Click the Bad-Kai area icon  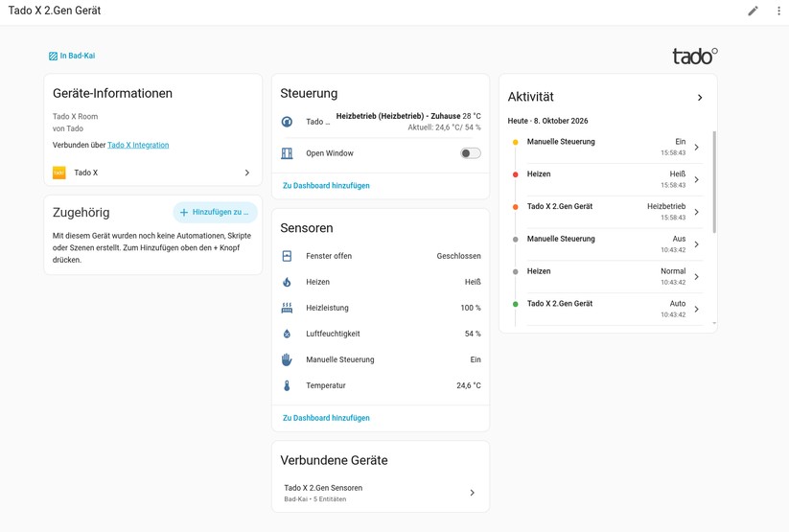click(53, 56)
